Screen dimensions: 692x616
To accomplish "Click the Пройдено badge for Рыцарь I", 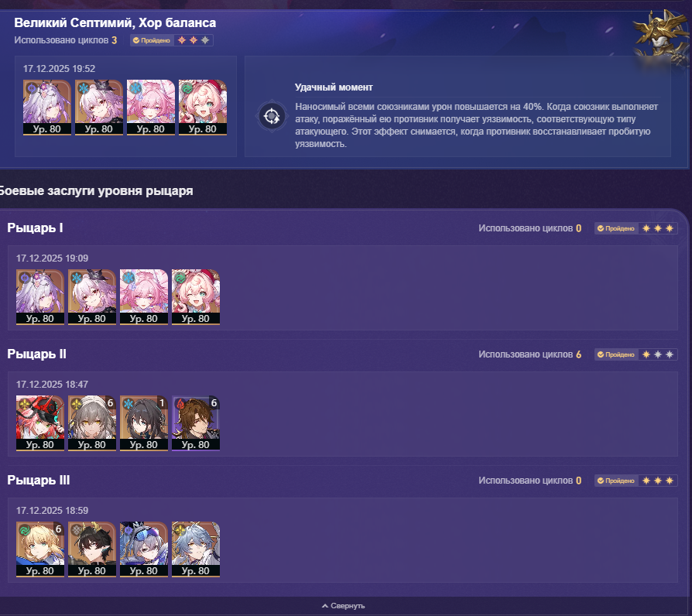I will [x=616, y=228].
